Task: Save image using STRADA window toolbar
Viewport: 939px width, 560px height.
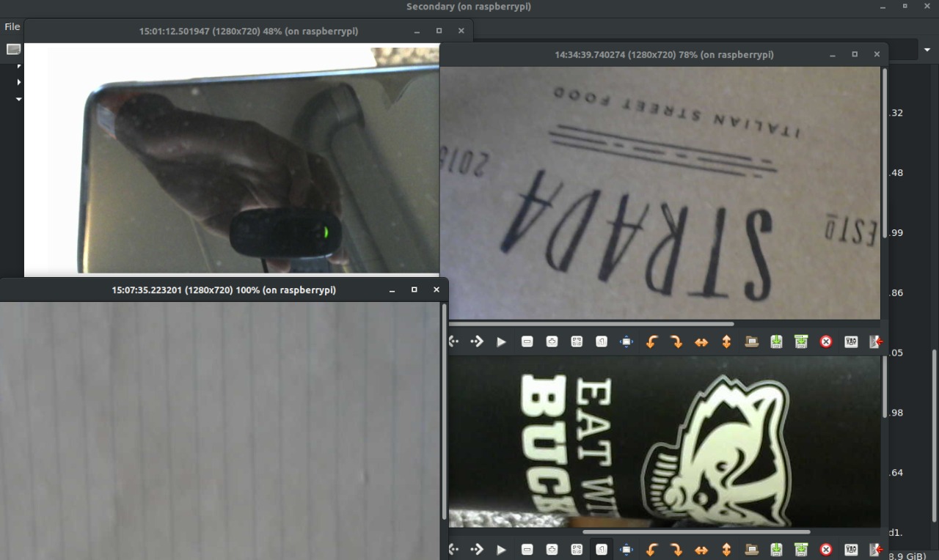Action: point(776,342)
